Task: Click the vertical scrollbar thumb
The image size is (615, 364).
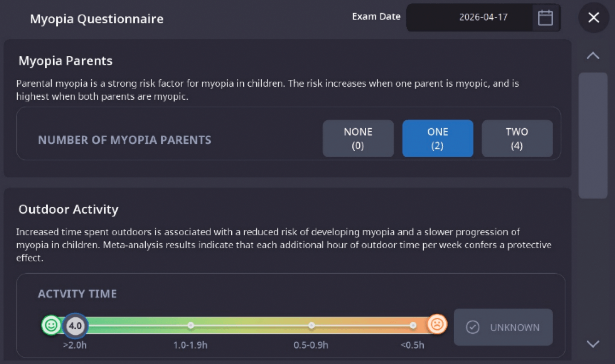Action: (x=593, y=136)
